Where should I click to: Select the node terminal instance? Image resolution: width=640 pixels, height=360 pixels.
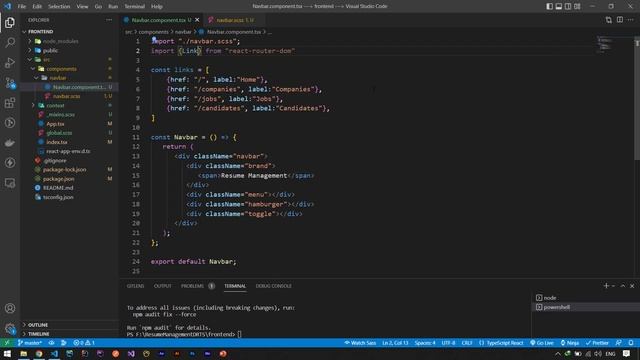click(x=585, y=298)
